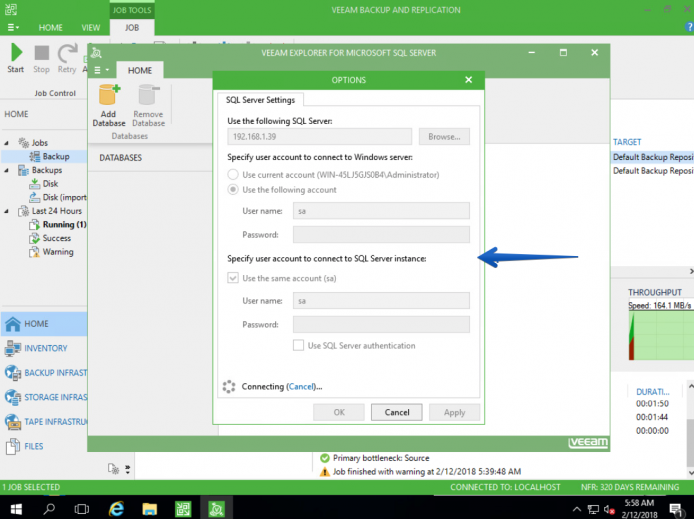Select HOME tab in SQL Explorer

140,70
